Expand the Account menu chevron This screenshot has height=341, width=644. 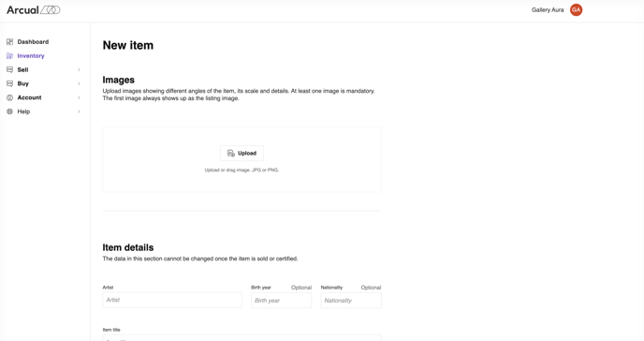(79, 97)
